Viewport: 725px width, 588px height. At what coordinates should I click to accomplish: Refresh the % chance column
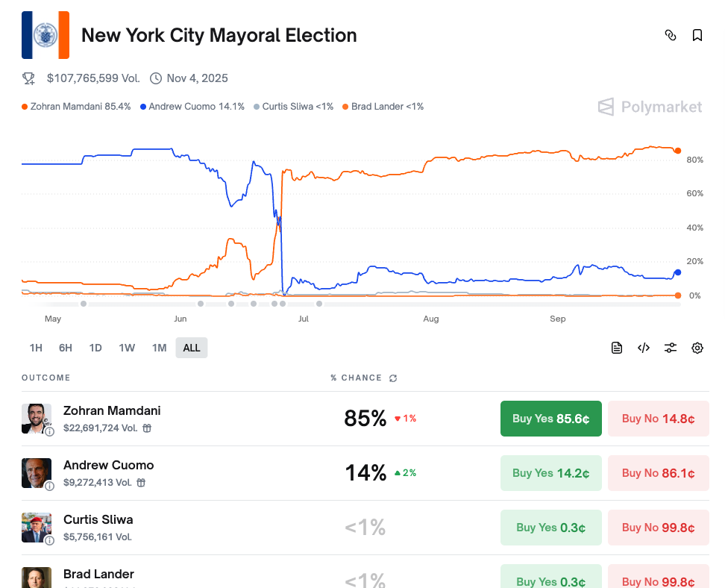coord(393,378)
